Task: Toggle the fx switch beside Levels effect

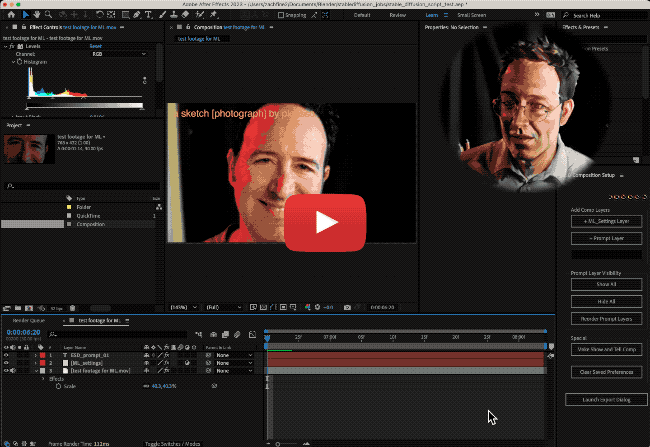Action: [x=12, y=46]
